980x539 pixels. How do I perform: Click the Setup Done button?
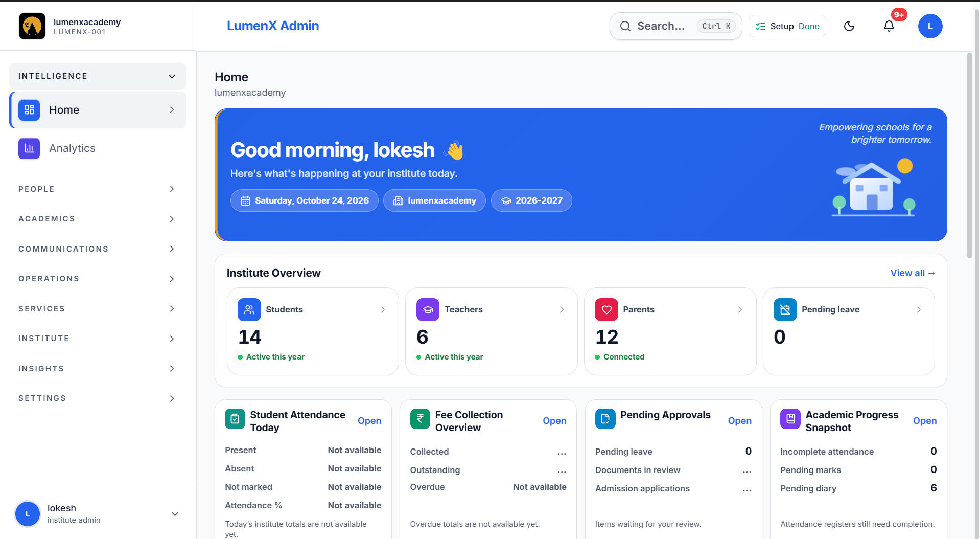point(787,26)
